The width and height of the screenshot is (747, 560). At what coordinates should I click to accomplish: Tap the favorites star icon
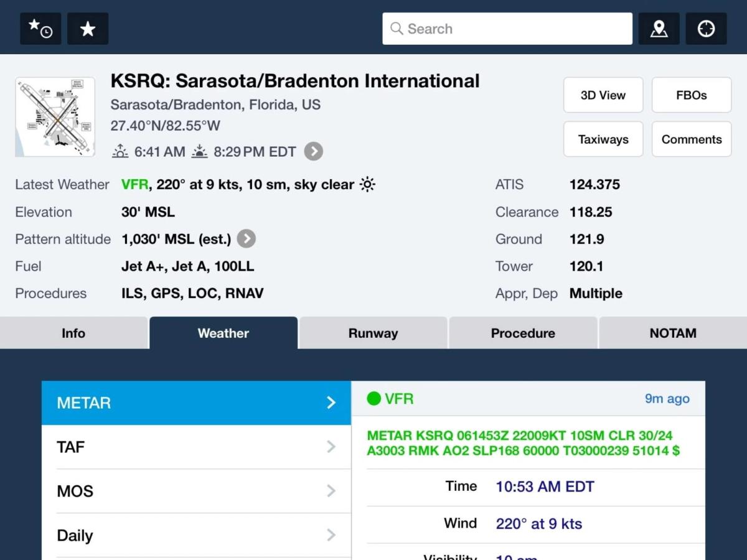point(88,29)
